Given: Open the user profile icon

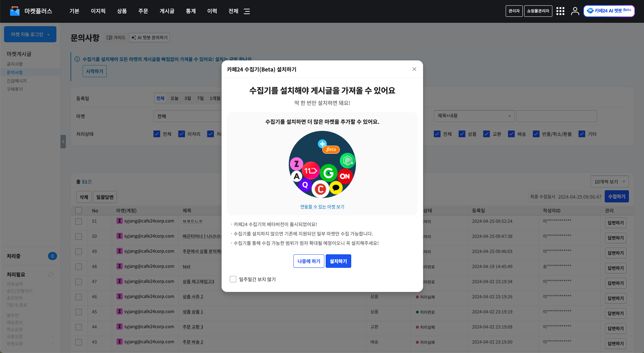Looking at the screenshot, I should 575,11.
